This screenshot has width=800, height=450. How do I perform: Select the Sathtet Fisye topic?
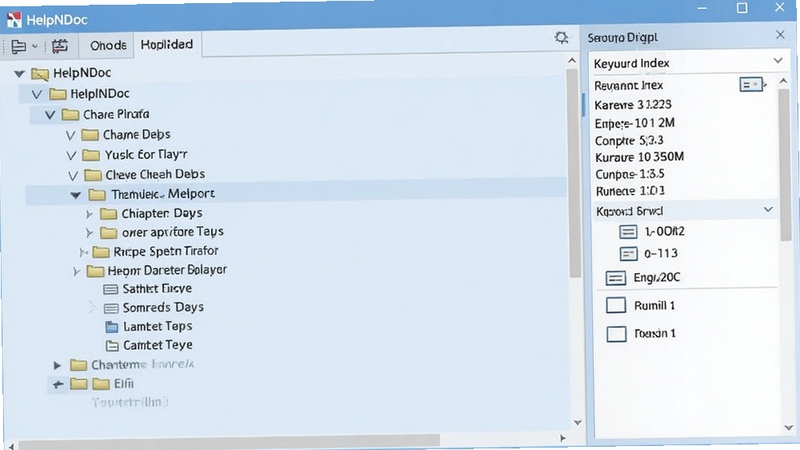pos(157,289)
